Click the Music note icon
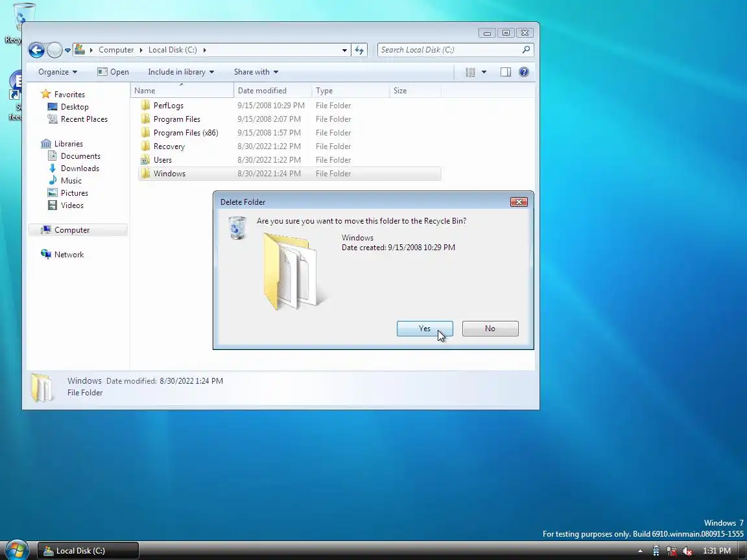The height and width of the screenshot is (560, 747). (53, 180)
